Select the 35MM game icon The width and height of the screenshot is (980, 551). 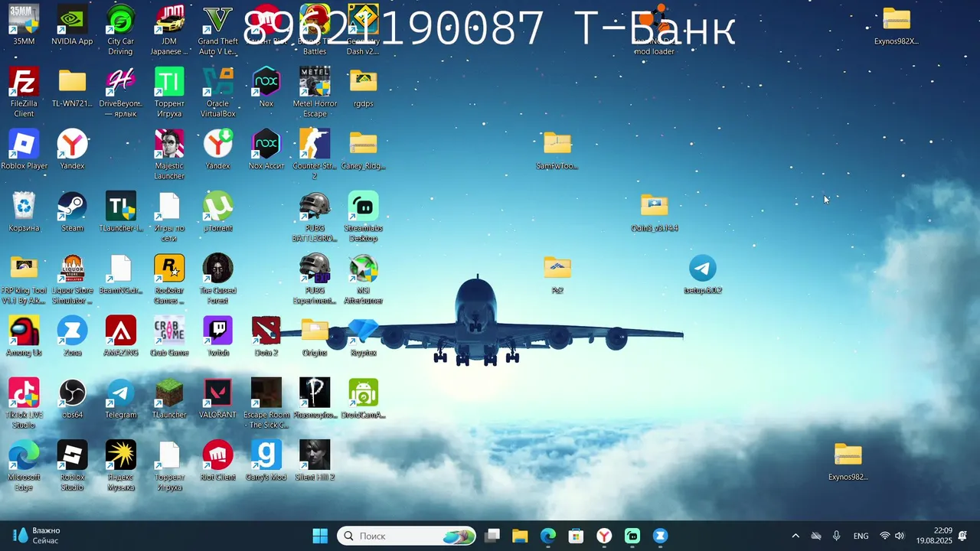[24, 25]
